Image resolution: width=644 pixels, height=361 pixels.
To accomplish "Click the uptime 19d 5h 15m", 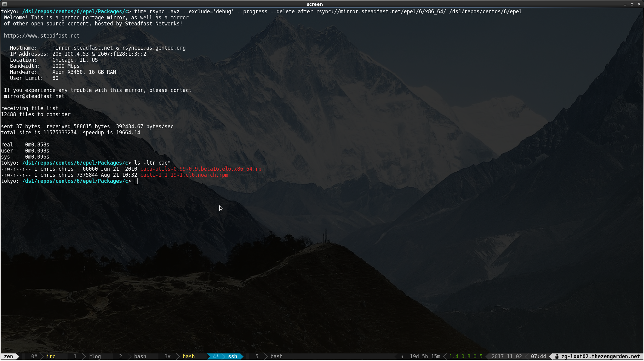I will coord(425,356).
